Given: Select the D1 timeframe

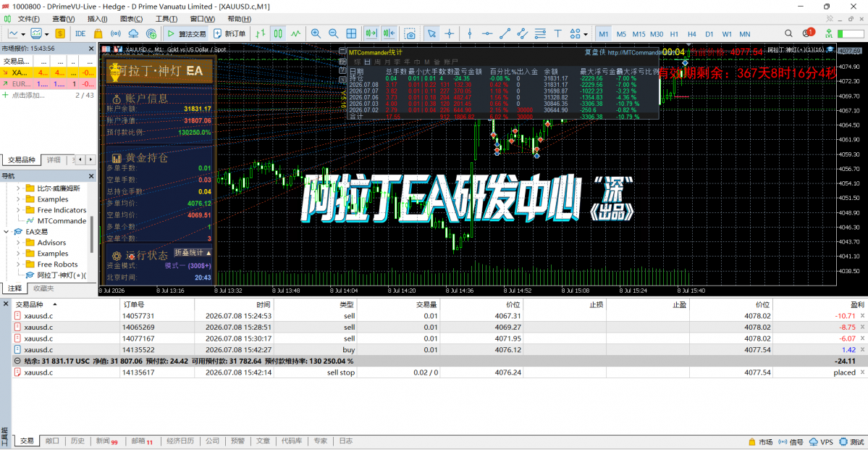Looking at the screenshot, I should 709,33.
